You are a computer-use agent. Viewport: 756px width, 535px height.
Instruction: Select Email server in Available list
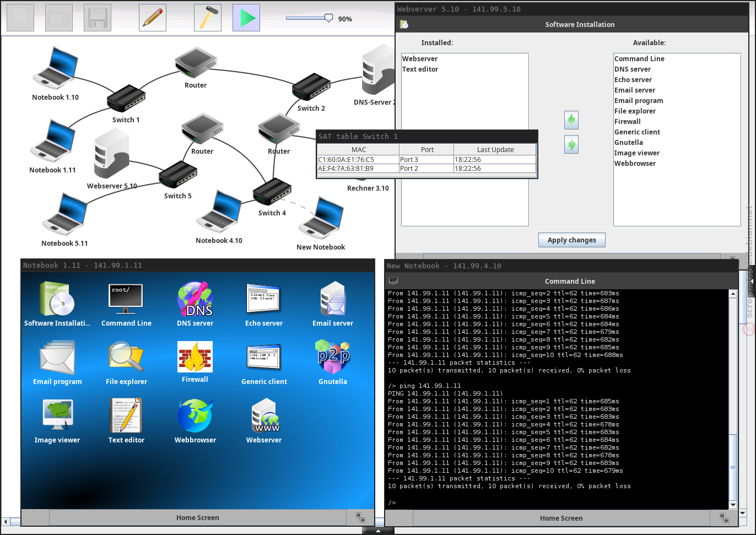(x=635, y=90)
